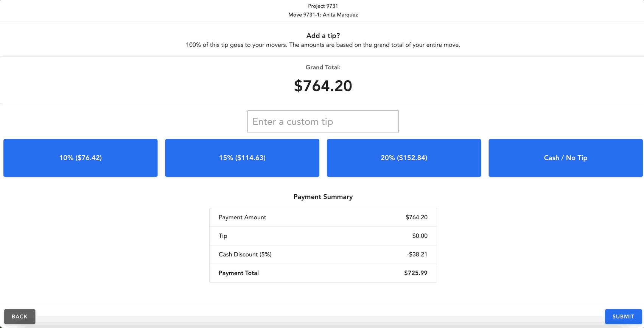Image resolution: width=644 pixels, height=328 pixels.
Task: Click inside the custom tip field
Action: tap(323, 122)
